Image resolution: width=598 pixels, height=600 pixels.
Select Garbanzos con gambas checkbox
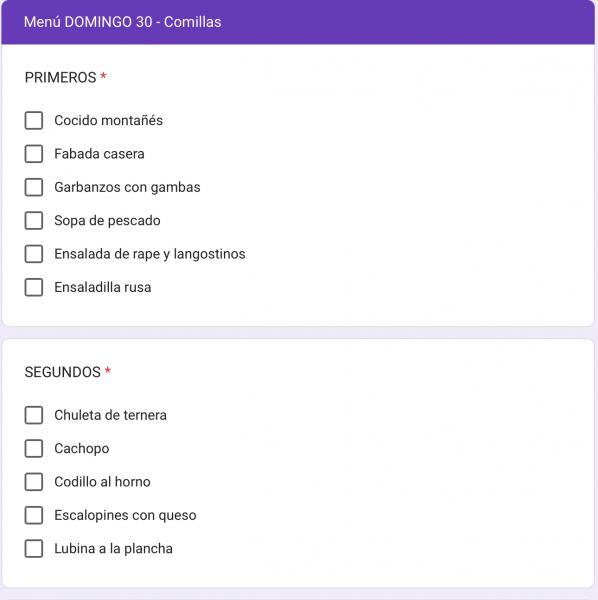34,187
